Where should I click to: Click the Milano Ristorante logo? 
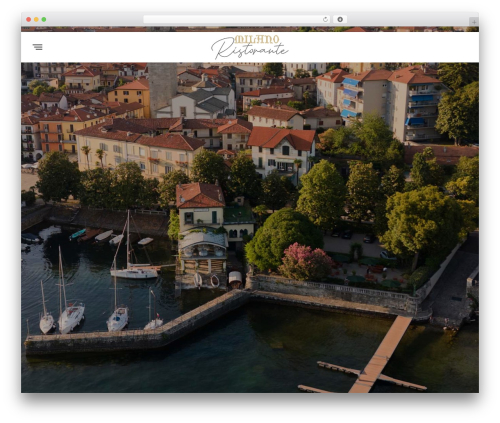tap(250, 47)
